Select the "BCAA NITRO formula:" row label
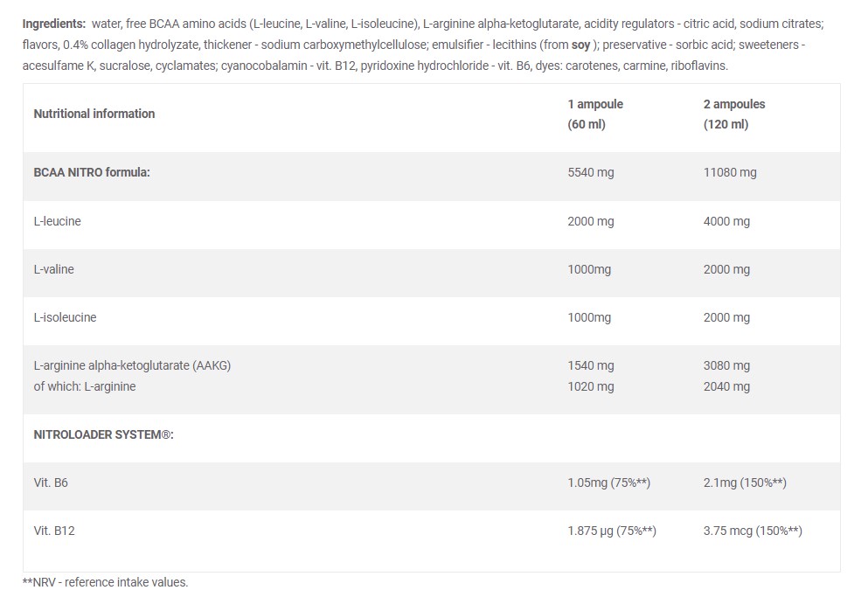 (92, 172)
